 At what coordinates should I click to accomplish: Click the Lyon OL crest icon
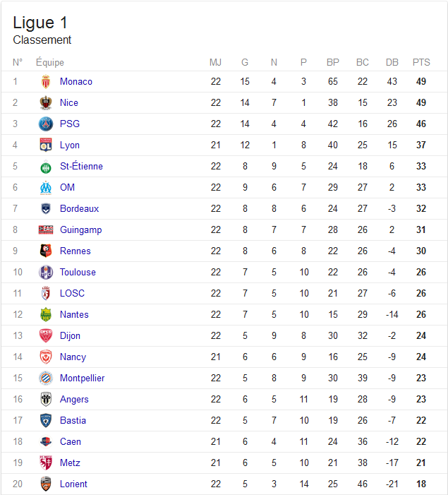[46, 145]
